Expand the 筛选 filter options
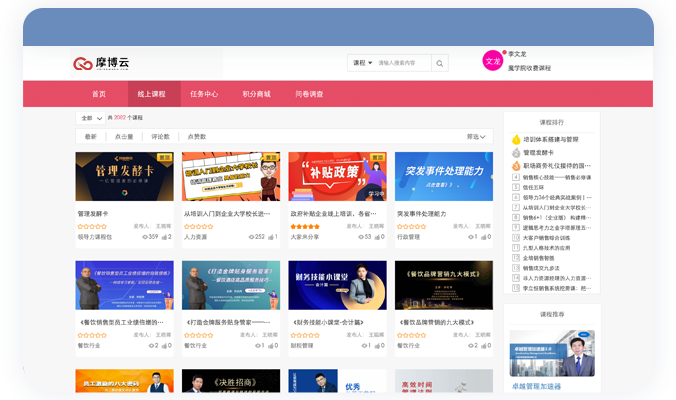The height and width of the screenshot is (400, 676). pyautogui.click(x=476, y=137)
